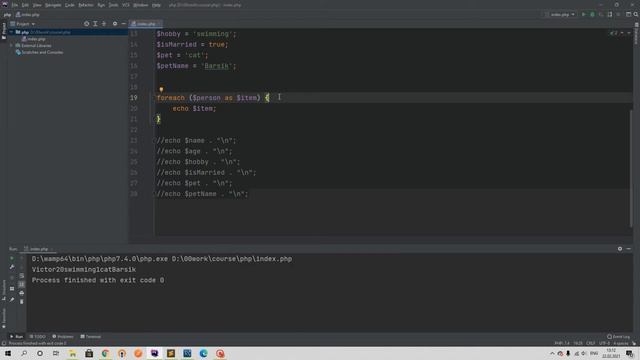Viewport: 640px width, 360px height.
Task: Open the File menu
Action: click(x=15, y=5)
